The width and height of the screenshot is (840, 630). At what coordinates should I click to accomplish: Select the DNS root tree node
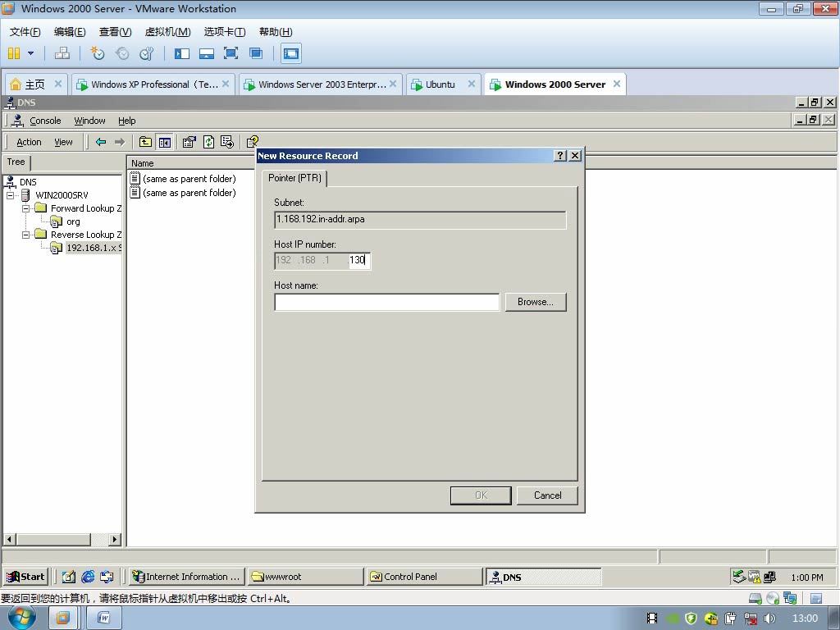pos(28,182)
